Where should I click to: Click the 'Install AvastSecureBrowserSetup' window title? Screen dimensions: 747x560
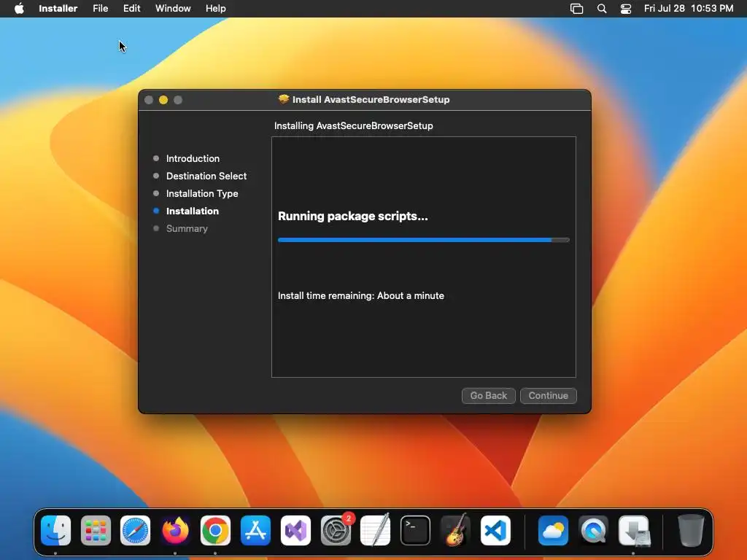371,99
